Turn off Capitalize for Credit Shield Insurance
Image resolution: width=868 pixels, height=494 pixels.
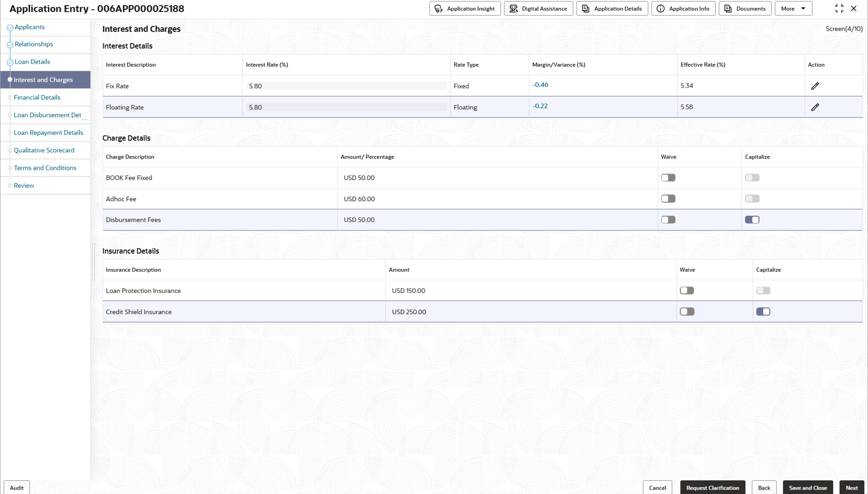763,312
